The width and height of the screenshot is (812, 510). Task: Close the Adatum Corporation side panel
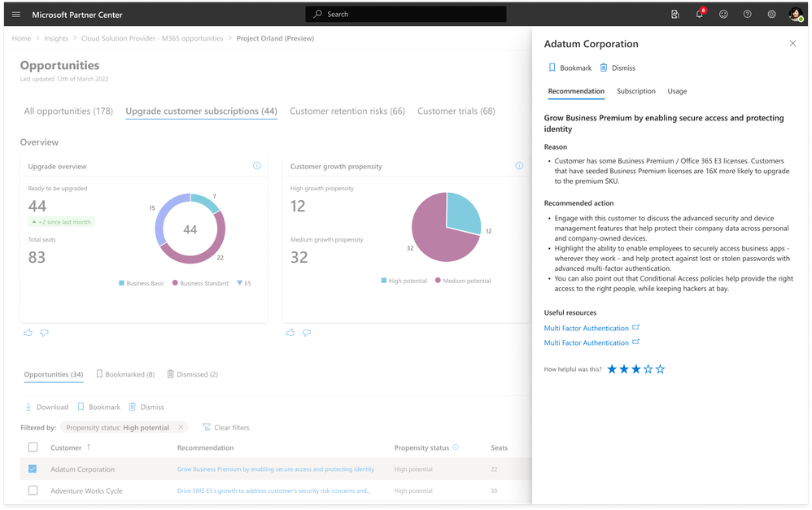click(792, 43)
